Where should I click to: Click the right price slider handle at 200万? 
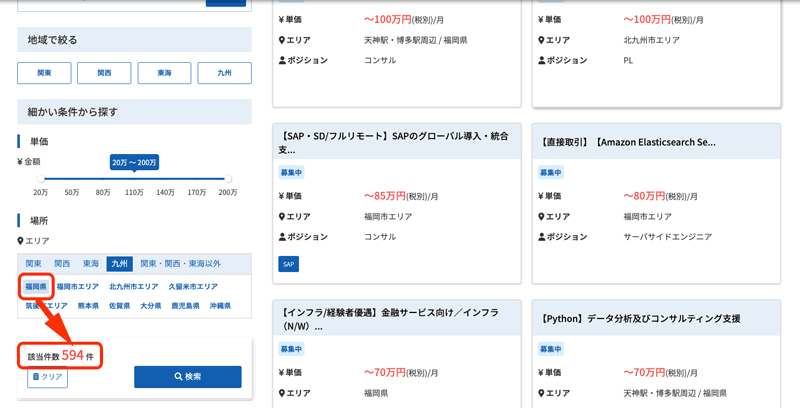pyautogui.click(x=228, y=178)
